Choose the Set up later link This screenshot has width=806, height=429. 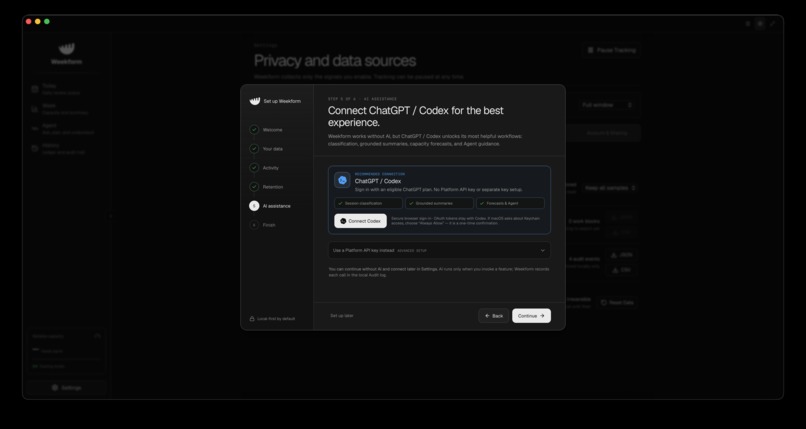pos(342,315)
